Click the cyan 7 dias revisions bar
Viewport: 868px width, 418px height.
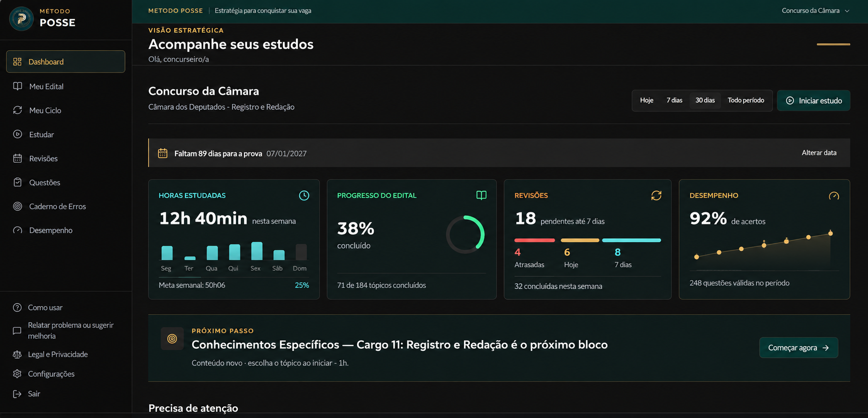pyautogui.click(x=631, y=240)
